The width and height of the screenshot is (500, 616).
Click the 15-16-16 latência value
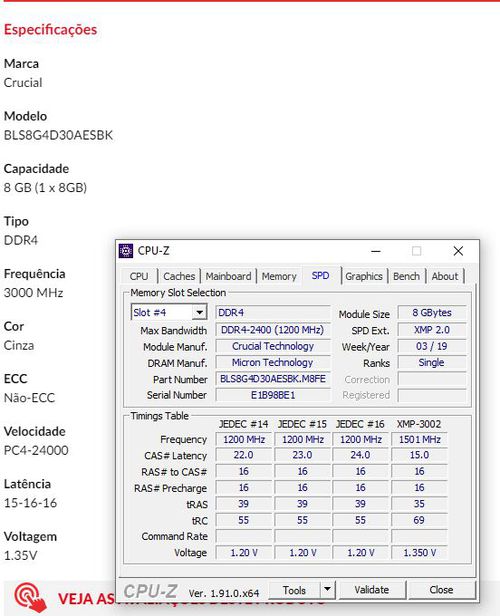point(30,503)
